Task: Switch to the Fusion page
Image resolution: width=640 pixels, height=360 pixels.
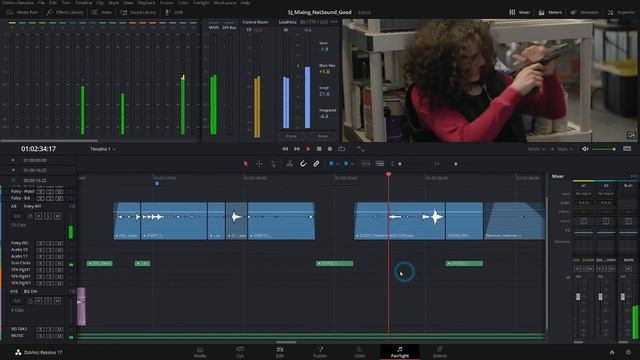Action: (x=320, y=352)
